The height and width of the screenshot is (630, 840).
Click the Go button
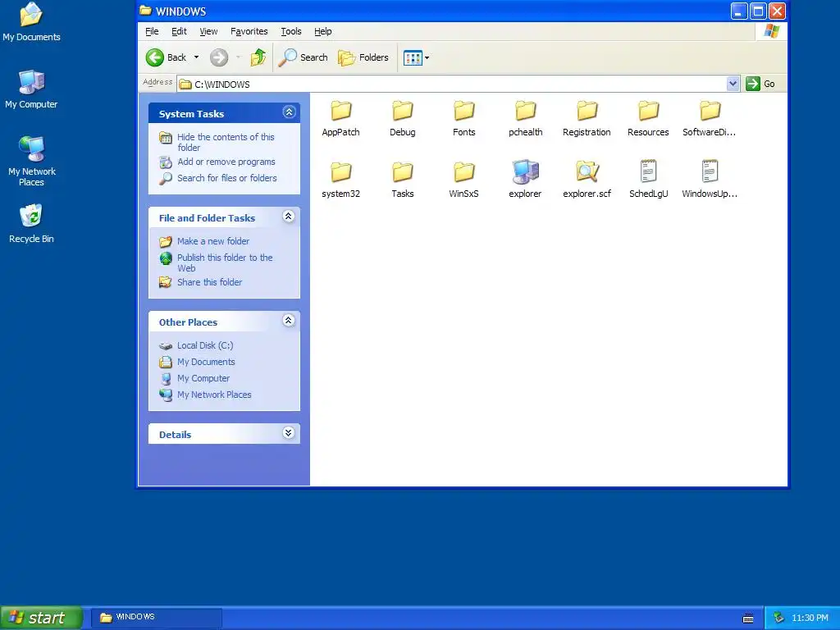[x=760, y=84]
